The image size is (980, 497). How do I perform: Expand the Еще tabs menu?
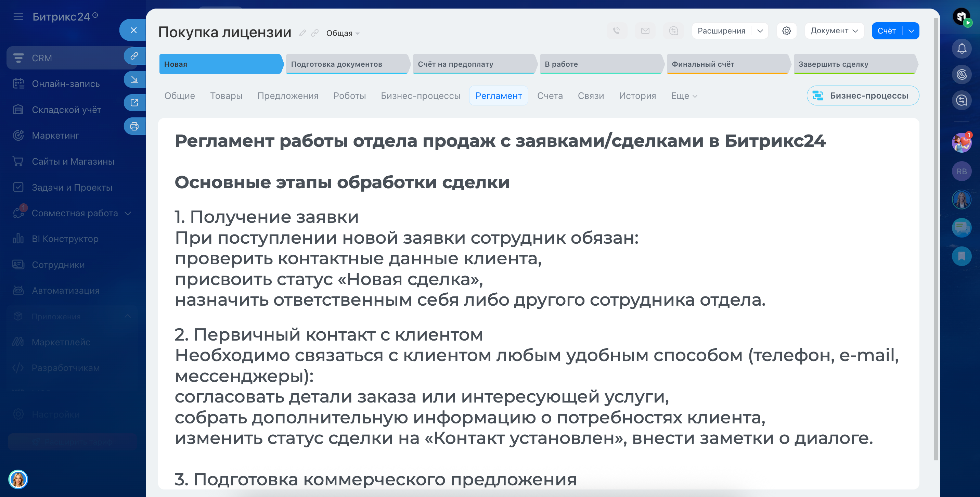click(x=684, y=96)
